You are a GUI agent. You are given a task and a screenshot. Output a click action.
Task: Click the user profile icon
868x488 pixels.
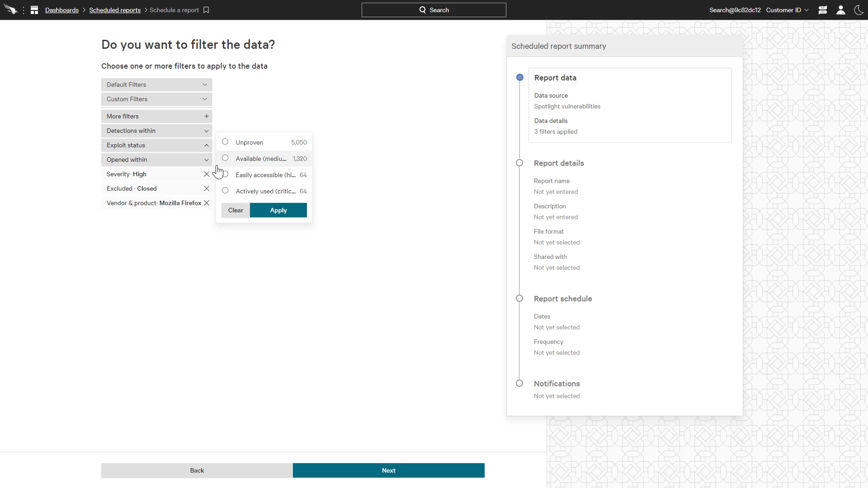coord(840,10)
